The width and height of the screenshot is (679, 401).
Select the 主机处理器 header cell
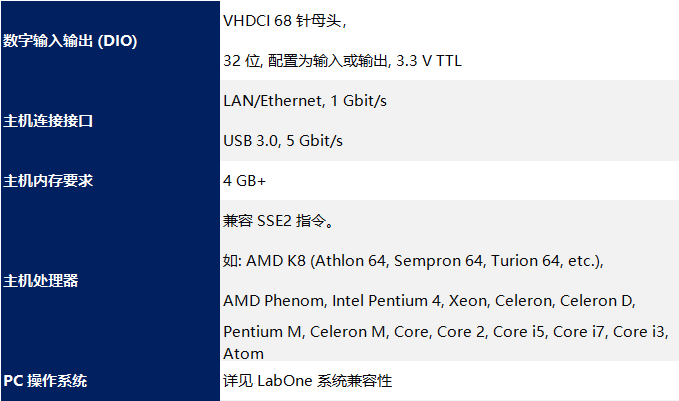(x=41, y=281)
